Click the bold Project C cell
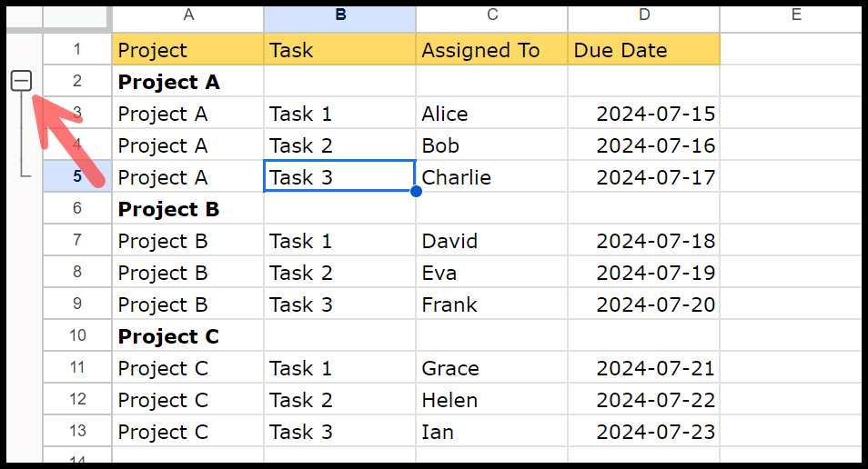This screenshot has height=469, width=868. [x=188, y=335]
